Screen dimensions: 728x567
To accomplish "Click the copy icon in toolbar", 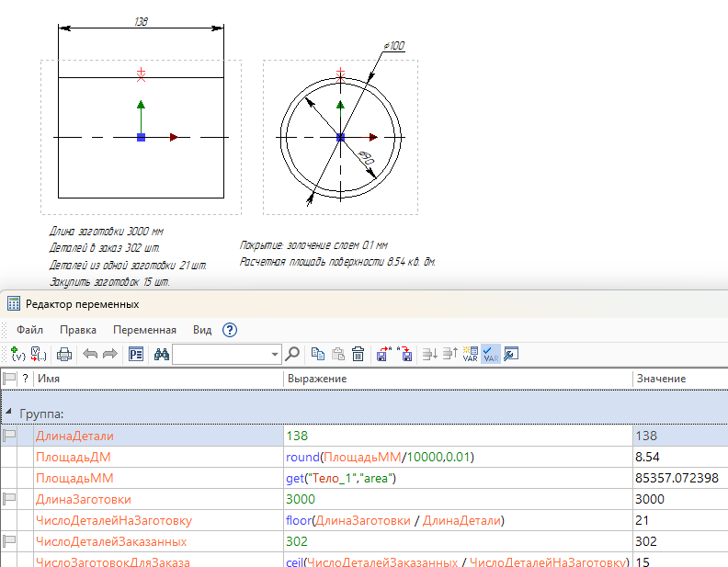I will tap(318, 354).
